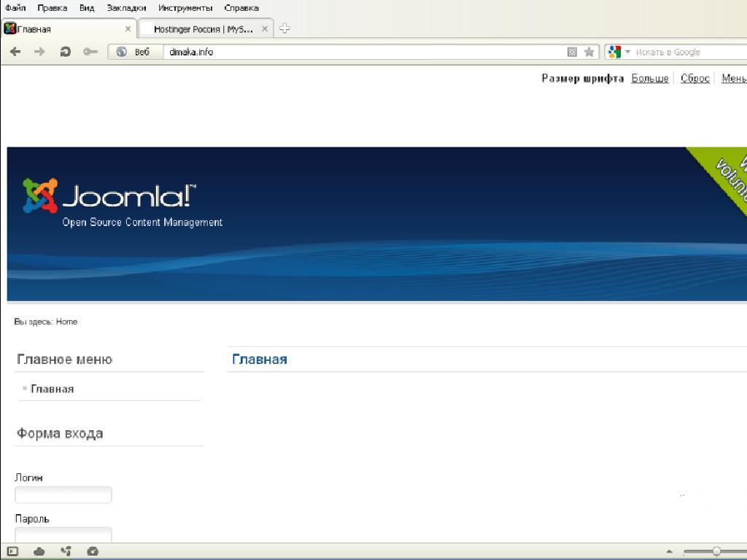747x560 pixels.
Task: Open the Правка menu
Action: pos(53,8)
